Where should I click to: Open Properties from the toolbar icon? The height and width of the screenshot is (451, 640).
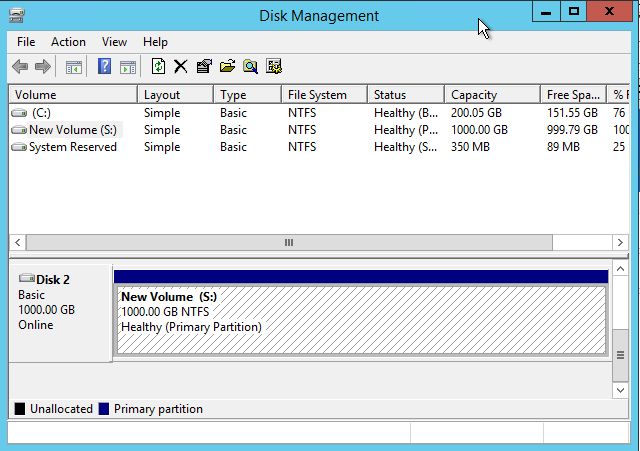click(204, 67)
